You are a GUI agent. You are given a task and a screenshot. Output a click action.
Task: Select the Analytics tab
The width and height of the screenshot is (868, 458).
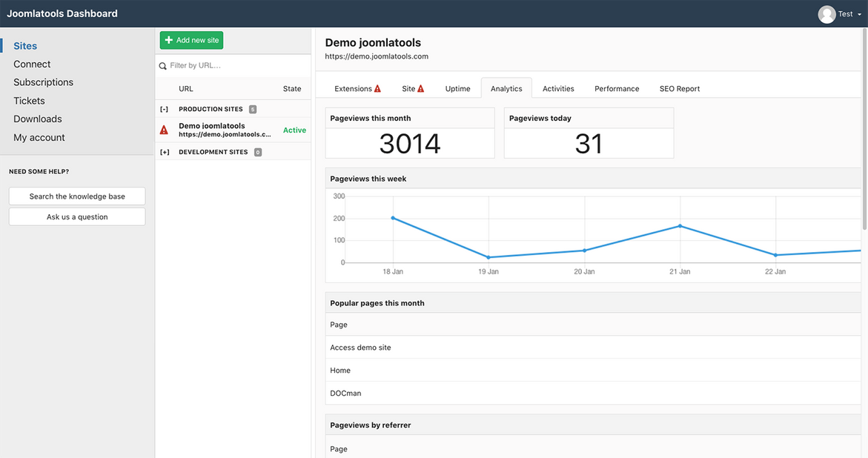(x=506, y=88)
